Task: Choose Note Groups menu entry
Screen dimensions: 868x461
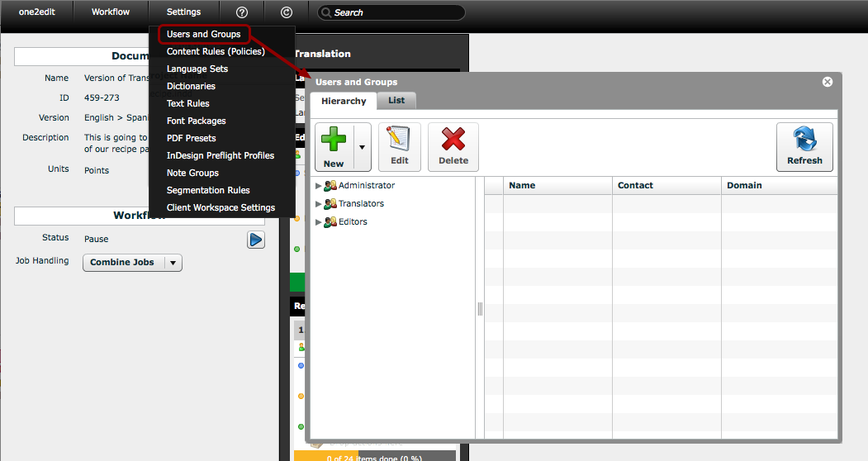Action: [192, 173]
